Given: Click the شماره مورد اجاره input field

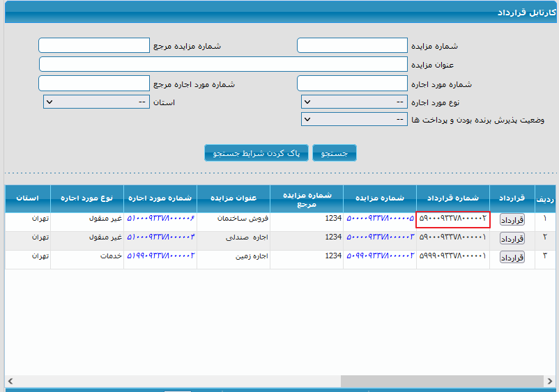Looking at the screenshot, I should pos(352,84).
